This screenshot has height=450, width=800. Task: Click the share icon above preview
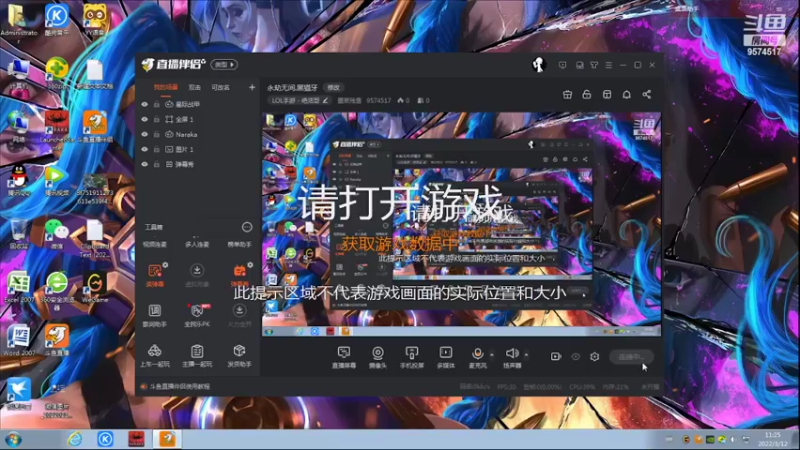coord(646,95)
